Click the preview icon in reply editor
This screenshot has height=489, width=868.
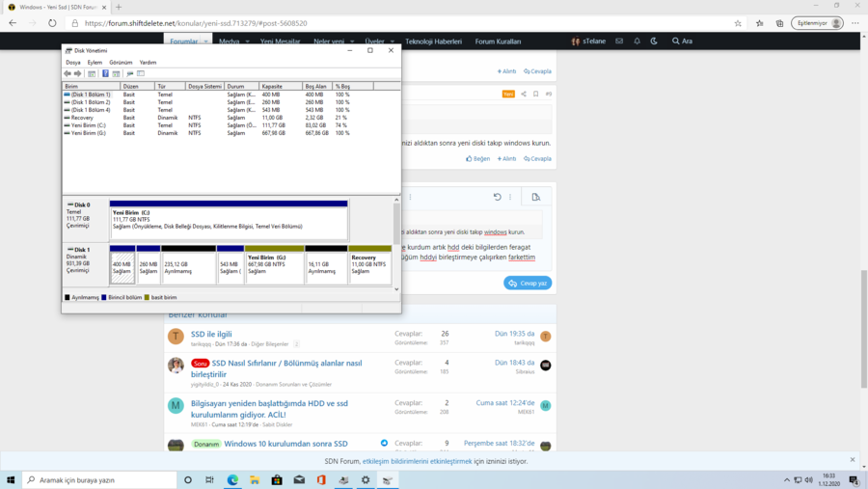point(536,197)
